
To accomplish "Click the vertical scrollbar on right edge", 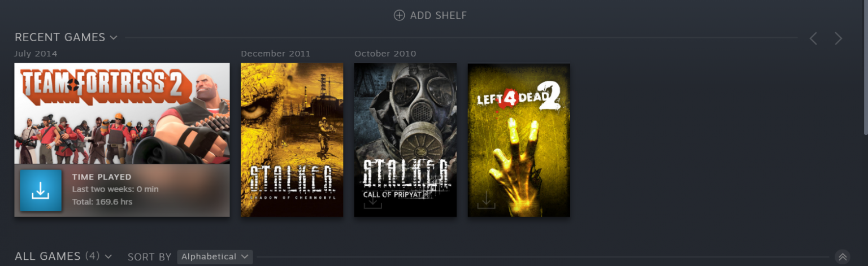I will (865, 67).
